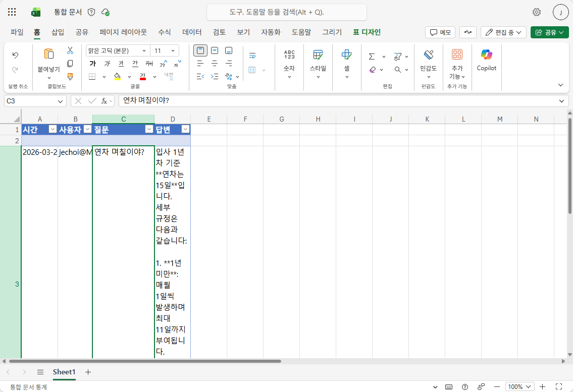Image resolution: width=573 pixels, height=392 pixels.
Task: Open settings gear icon
Action: tap(537, 12)
